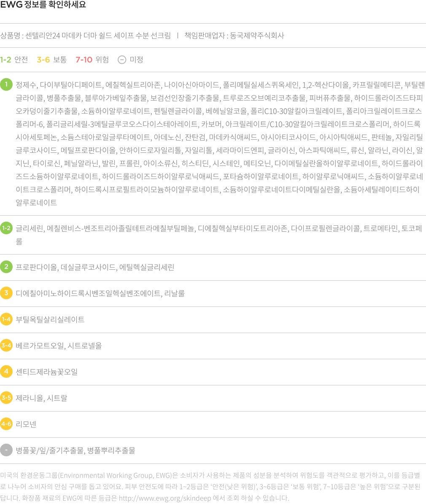Screen dimensions: 426x504
Task: Click the yellow grade 3 badge
Action: 6,293
